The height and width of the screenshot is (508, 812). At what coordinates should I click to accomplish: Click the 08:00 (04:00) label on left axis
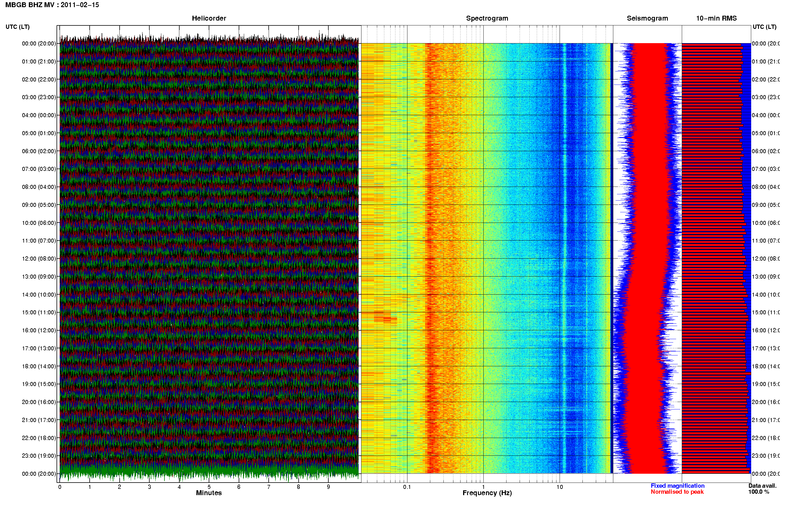(39, 187)
